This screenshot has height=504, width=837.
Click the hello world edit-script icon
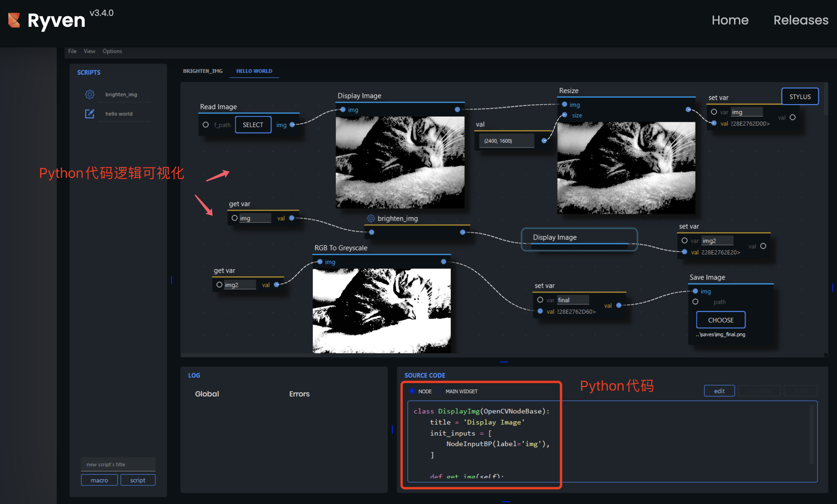click(x=90, y=114)
